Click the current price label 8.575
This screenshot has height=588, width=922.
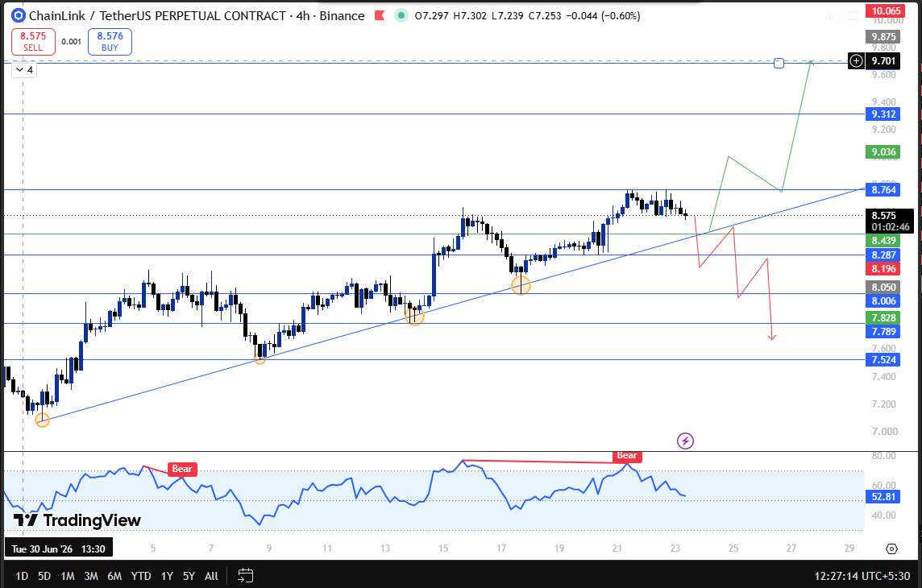pyautogui.click(x=884, y=216)
